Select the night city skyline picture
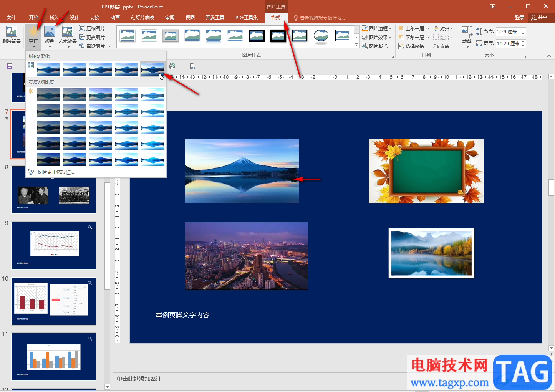Image resolution: width=555 pixels, height=392 pixels. (x=247, y=256)
